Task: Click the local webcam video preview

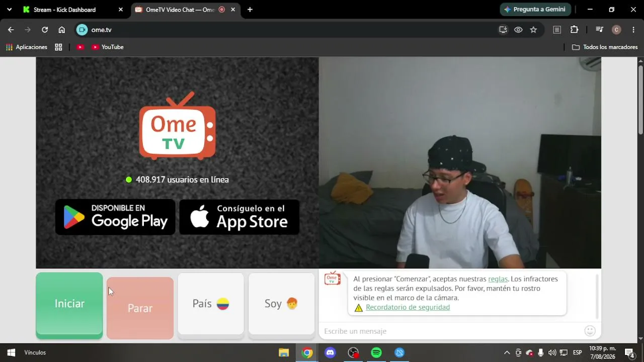Action: point(460,162)
